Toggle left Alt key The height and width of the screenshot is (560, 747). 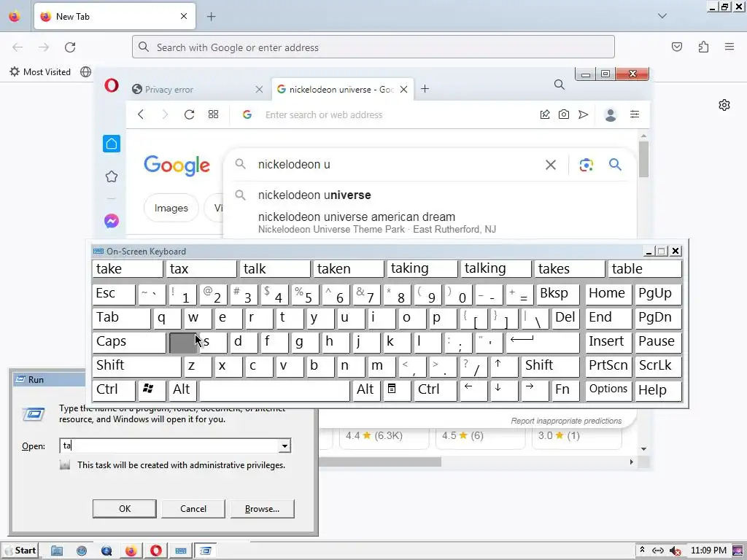click(182, 389)
